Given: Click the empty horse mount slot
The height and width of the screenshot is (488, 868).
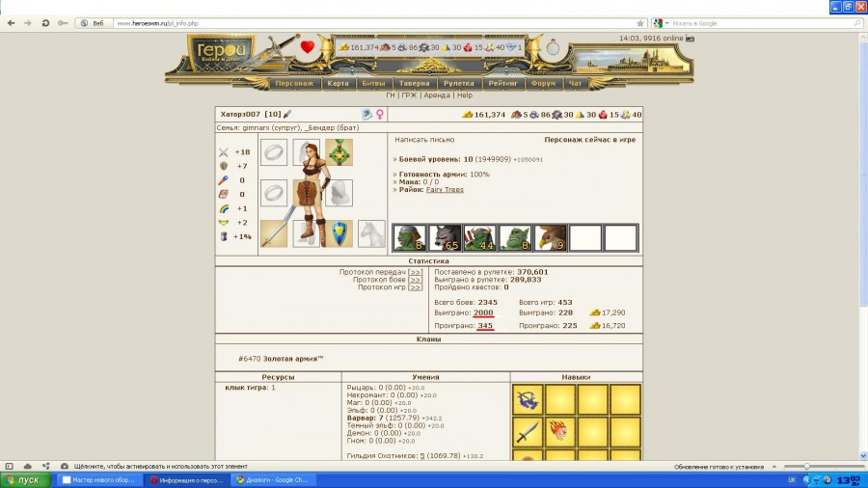Looking at the screenshot, I should pos(371,233).
